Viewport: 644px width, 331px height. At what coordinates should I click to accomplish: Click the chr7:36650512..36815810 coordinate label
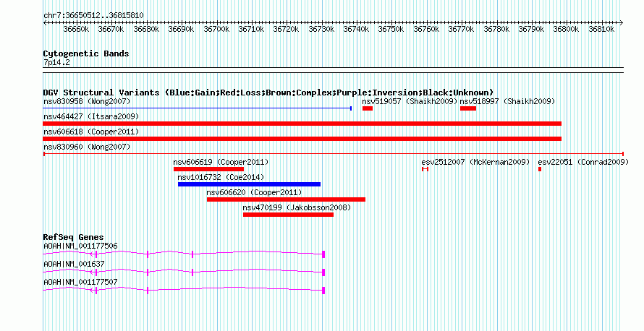[x=93, y=16]
